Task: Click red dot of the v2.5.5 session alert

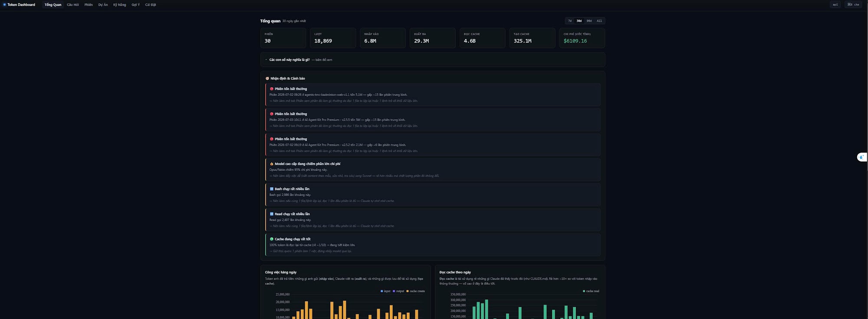Action: tap(272, 114)
